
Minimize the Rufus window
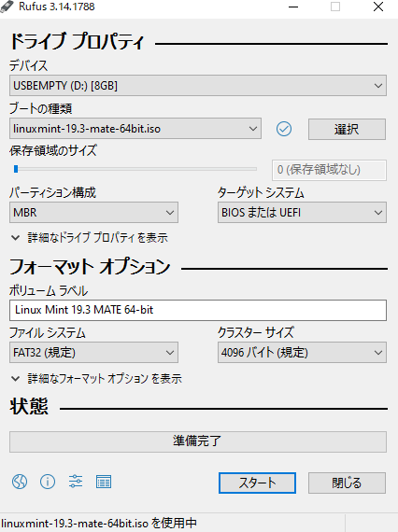[x=293, y=7]
